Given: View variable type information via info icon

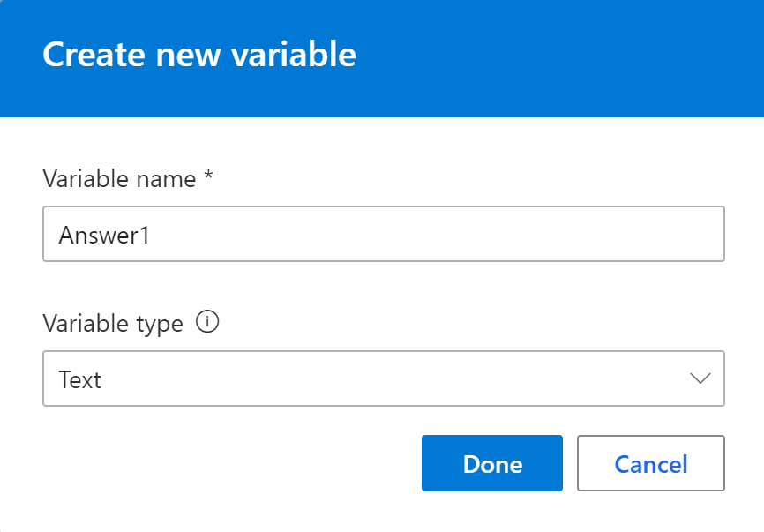Looking at the screenshot, I should tap(207, 323).
